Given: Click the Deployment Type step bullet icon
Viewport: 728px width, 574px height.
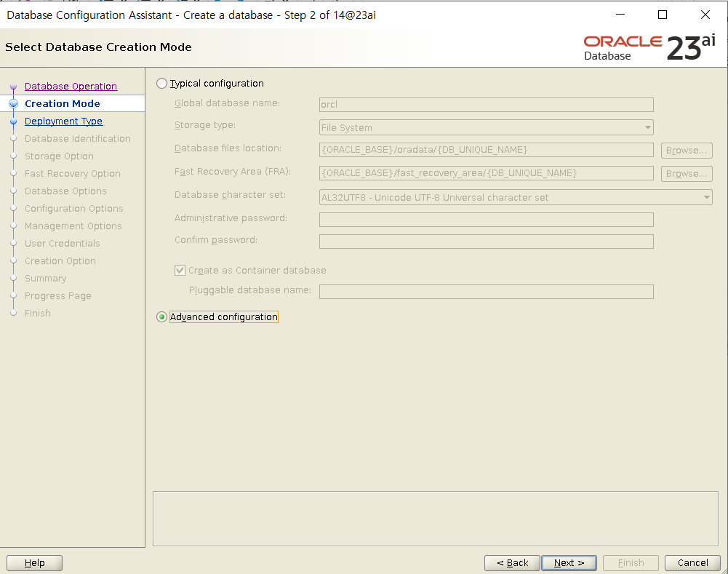Looking at the screenshot, I should 14,121.
